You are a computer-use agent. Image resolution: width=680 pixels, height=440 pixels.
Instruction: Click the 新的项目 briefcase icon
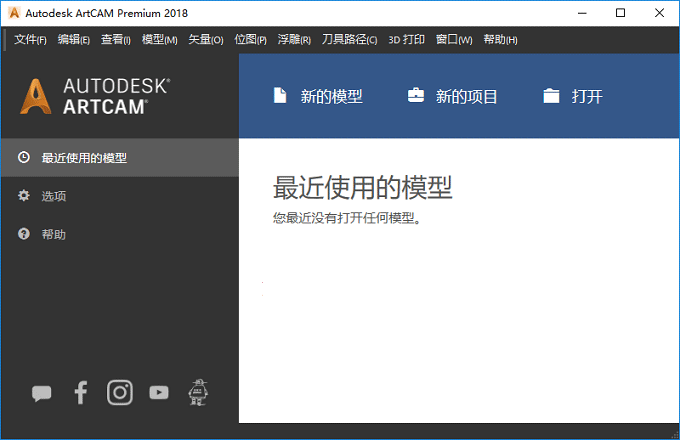[x=416, y=95]
